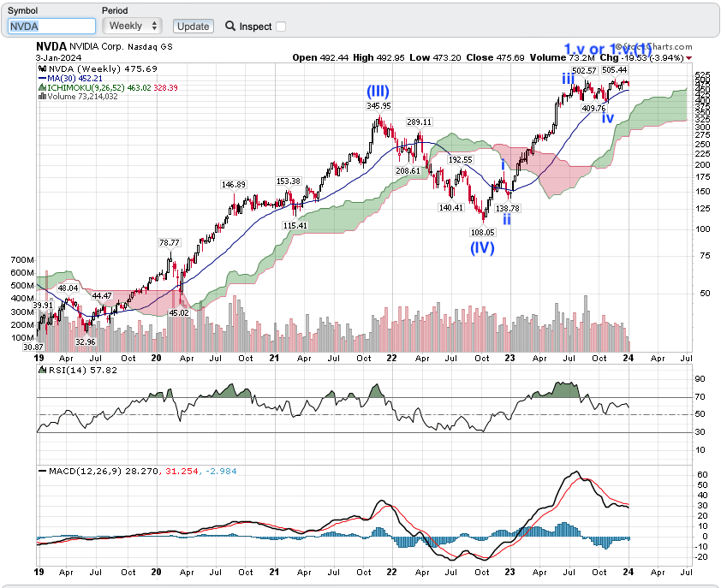Viewport: 727px width, 588px height.
Task: Enable the Inspect checkbox
Action: point(281,27)
